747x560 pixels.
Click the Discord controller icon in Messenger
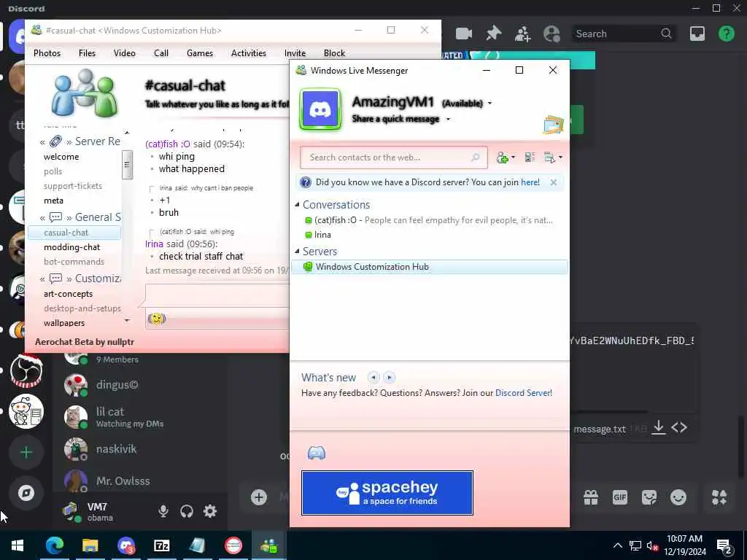(x=317, y=453)
